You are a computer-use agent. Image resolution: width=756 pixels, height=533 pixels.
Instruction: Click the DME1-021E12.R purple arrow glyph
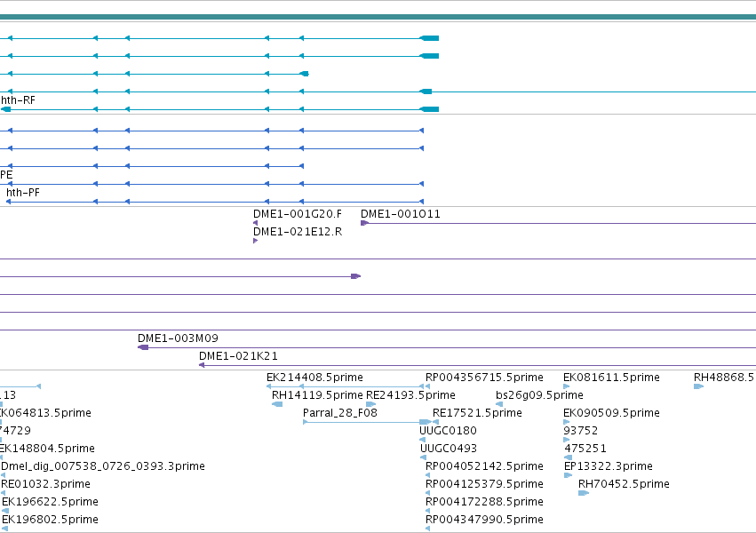(x=256, y=241)
